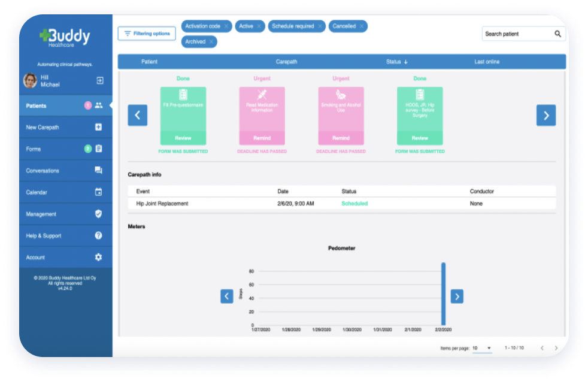Click the Conversations chat icon
This screenshot has width=588, height=381.
click(x=99, y=171)
